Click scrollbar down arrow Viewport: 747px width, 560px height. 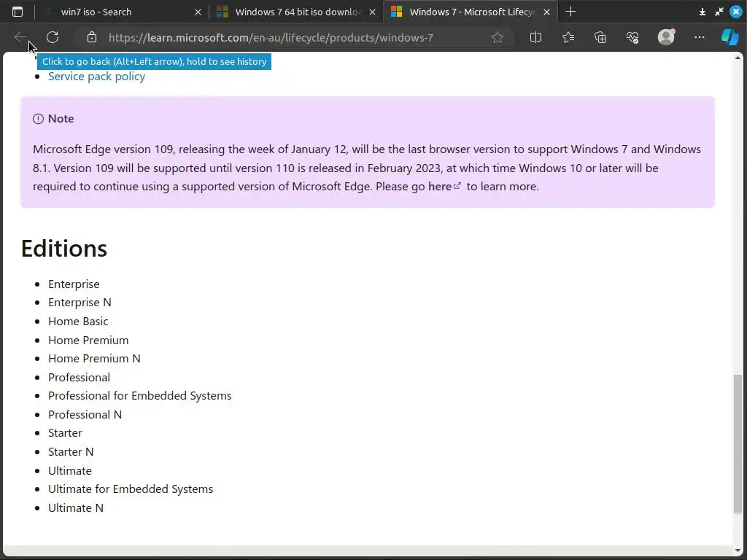tap(738, 551)
